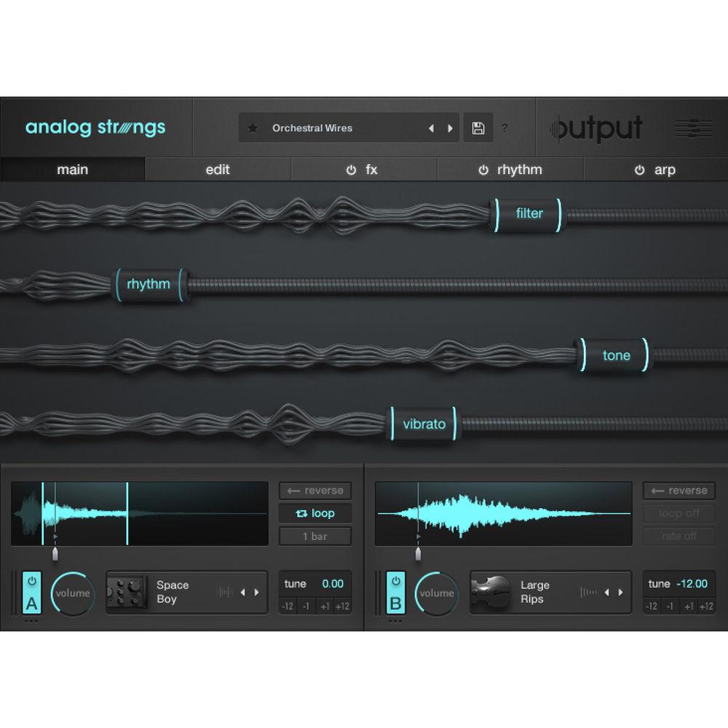Enable or disable the fx power toggle
728x728 pixels.
click(x=351, y=170)
